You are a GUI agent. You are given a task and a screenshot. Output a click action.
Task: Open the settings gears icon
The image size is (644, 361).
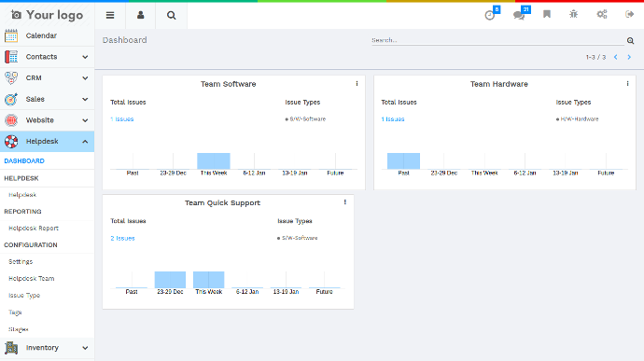pos(602,14)
